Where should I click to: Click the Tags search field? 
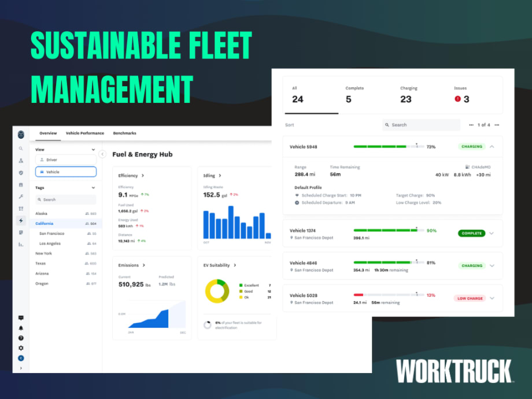(x=66, y=199)
